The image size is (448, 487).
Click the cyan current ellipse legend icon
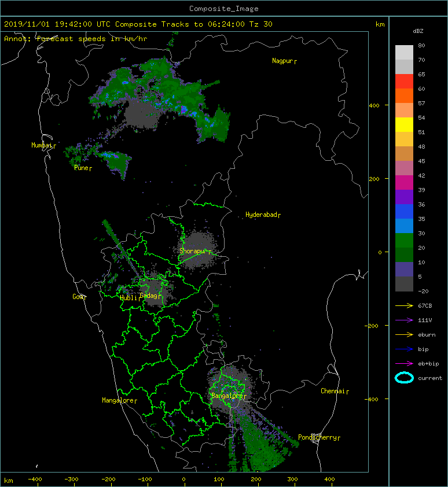point(404,378)
